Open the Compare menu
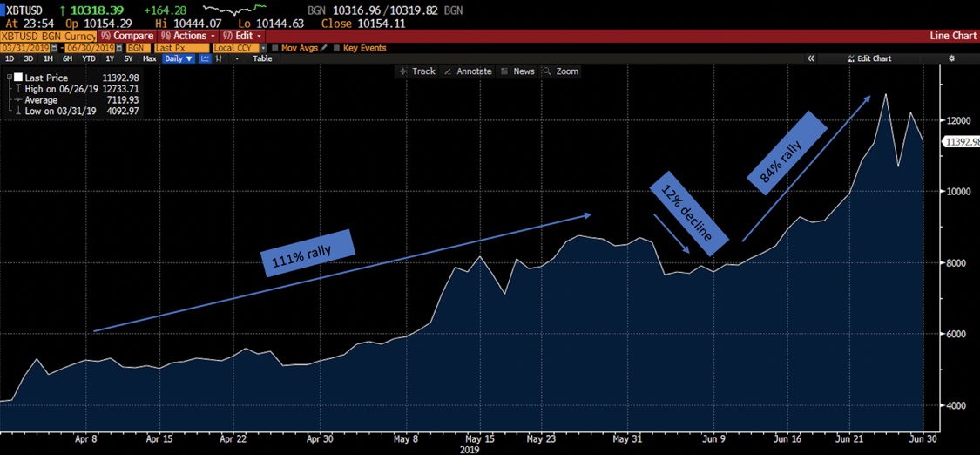This screenshot has height=455, width=980. 127,36
